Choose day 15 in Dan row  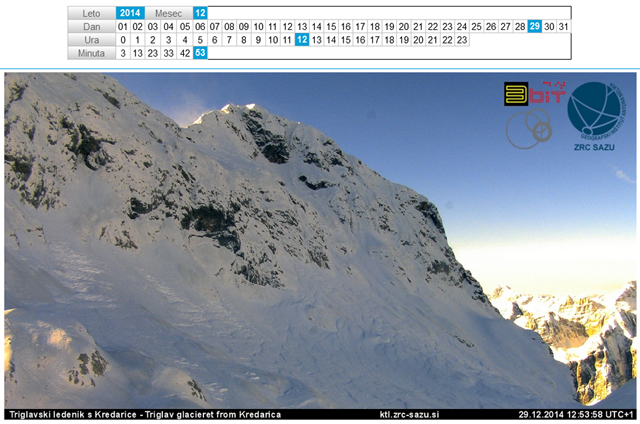pos(332,26)
